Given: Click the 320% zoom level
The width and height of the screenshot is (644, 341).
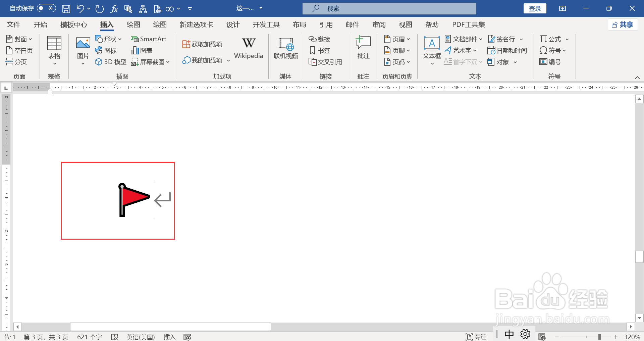Looking at the screenshot, I should [632, 337].
